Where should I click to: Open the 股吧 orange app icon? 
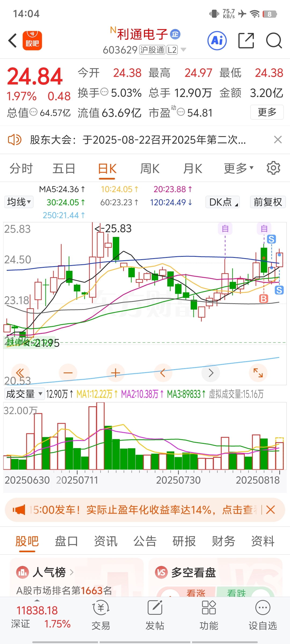pos(32,41)
